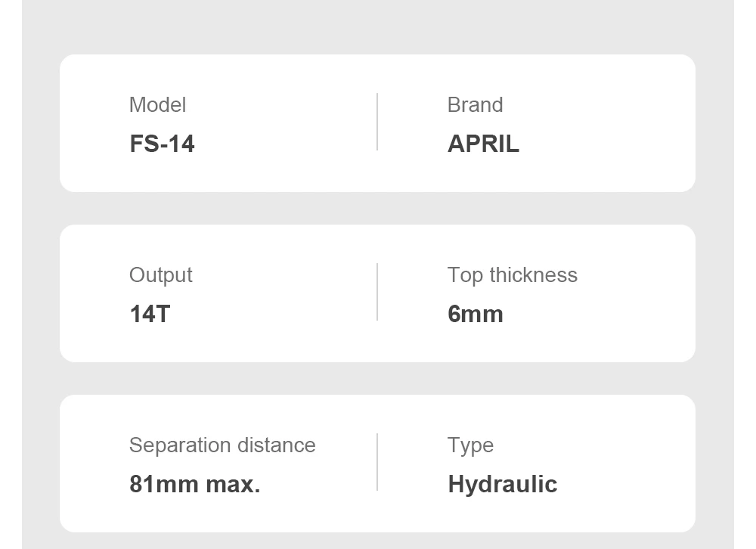Select the 81mm max. value

[x=195, y=484]
